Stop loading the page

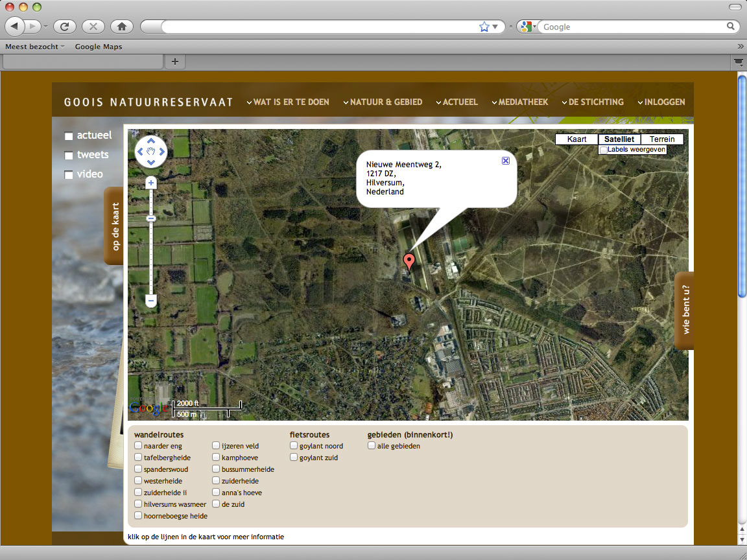tap(93, 27)
